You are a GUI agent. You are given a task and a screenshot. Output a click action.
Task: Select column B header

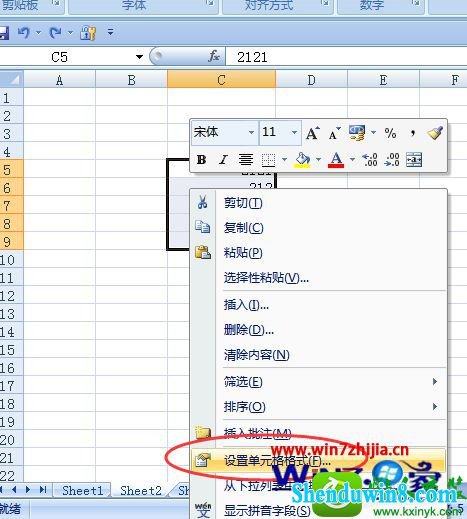click(x=131, y=80)
